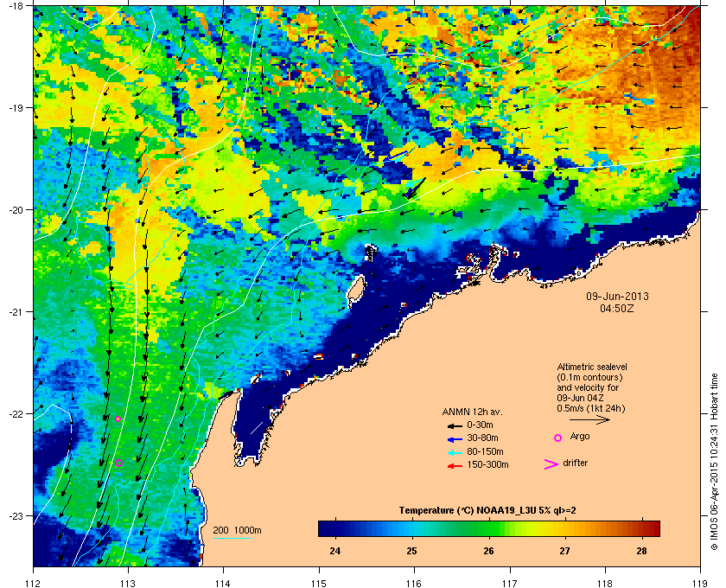The width and height of the screenshot is (726, 588).
Task: Click the blue 30-80m mooring arrow on map
Action: click(x=395, y=156)
